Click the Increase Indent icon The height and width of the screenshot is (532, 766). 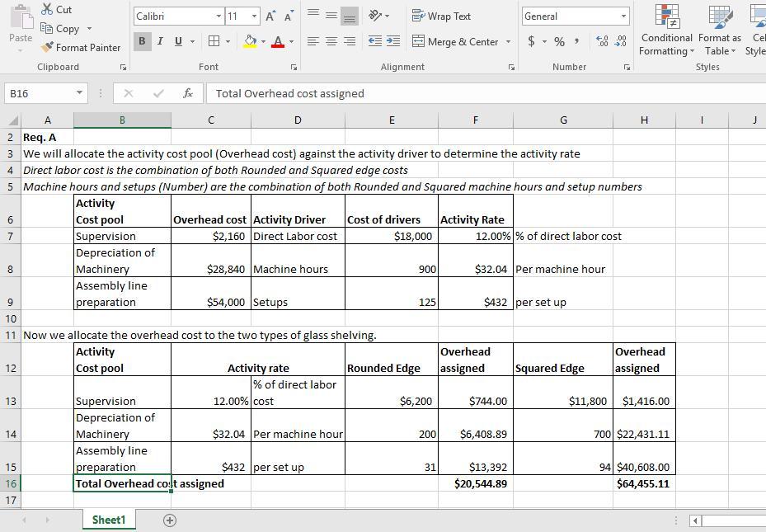[392, 41]
